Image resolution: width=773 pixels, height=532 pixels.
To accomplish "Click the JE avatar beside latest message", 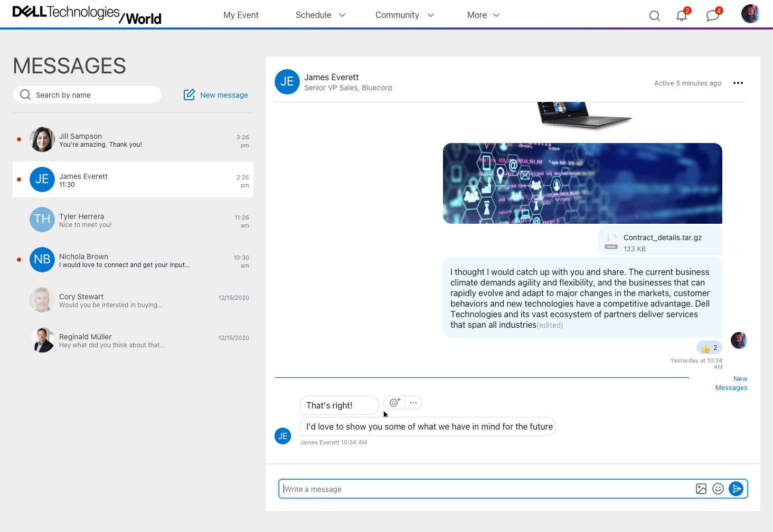I will point(283,436).
